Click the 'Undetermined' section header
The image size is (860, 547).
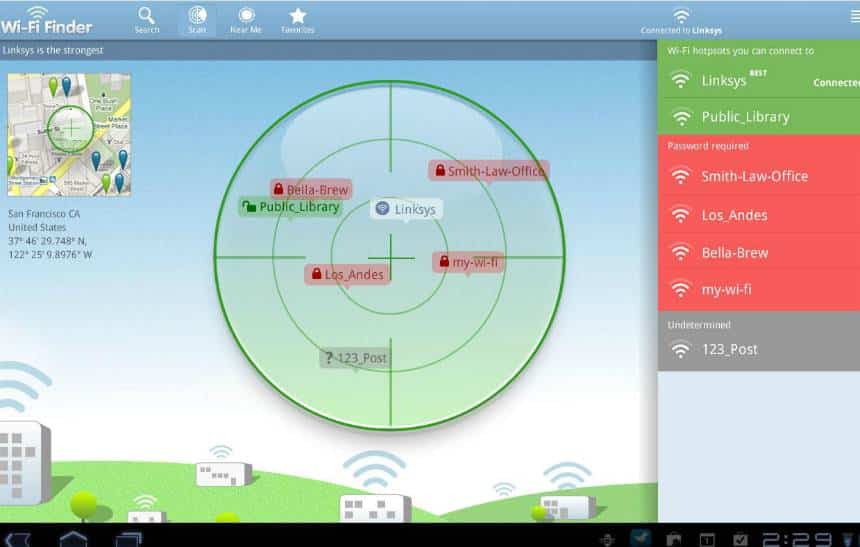click(x=699, y=325)
